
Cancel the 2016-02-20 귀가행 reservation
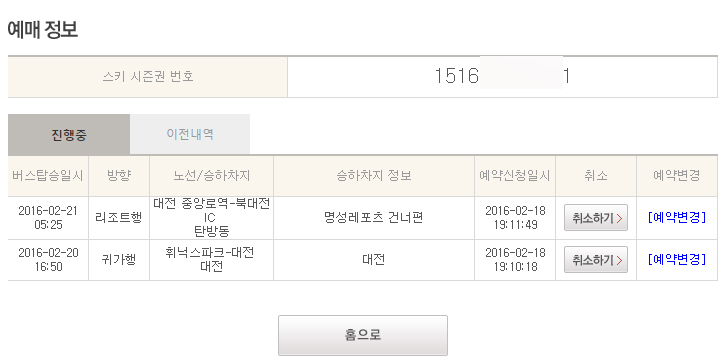[x=596, y=260]
